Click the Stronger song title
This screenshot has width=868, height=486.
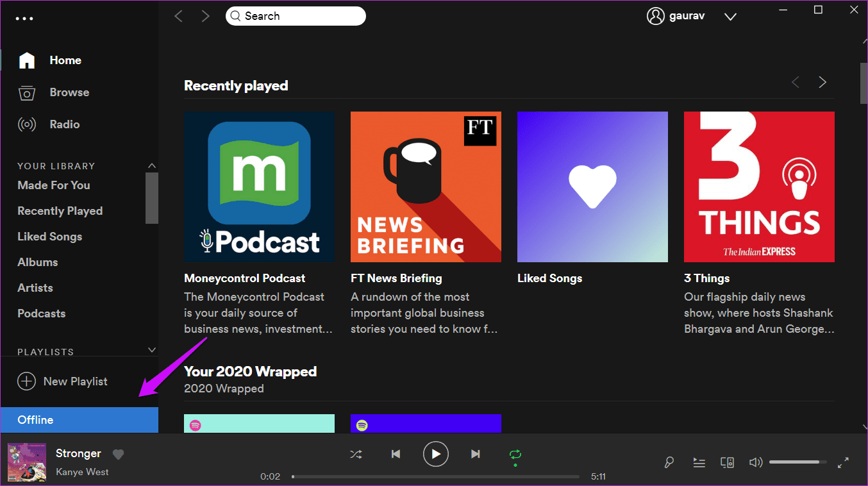(78, 453)
